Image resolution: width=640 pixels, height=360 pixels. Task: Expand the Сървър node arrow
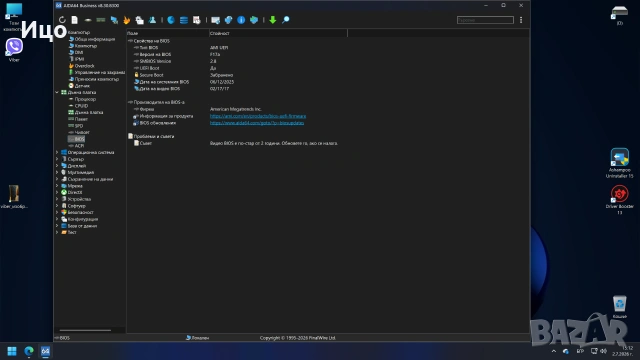[57, 159]
